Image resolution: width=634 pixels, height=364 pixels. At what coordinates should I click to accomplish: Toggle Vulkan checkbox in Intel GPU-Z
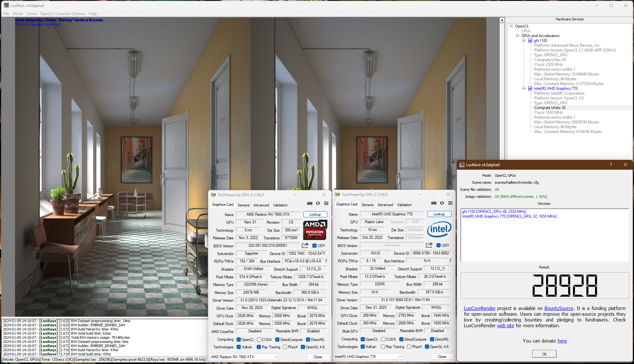(x=363, y=346)
